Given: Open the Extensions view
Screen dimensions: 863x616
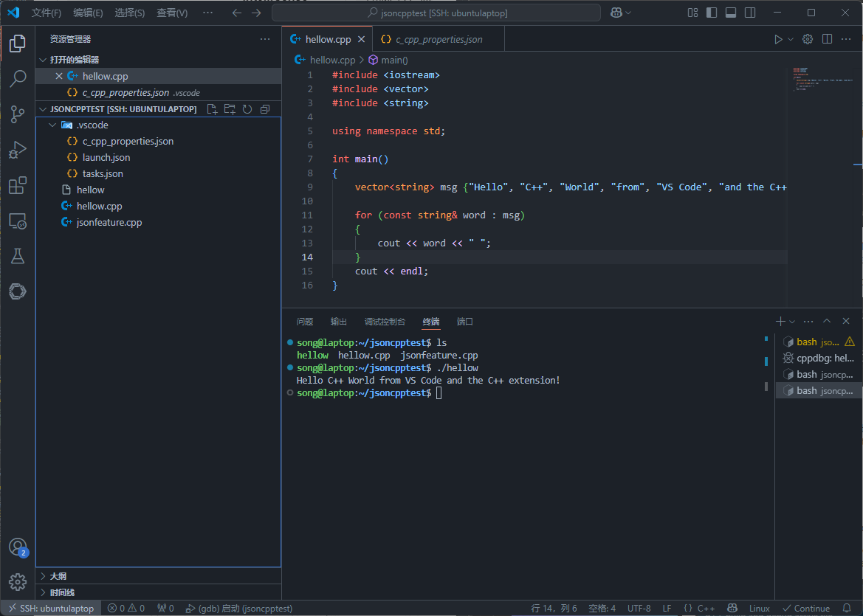Looking at the screenshot, I should tap(18, 185).
